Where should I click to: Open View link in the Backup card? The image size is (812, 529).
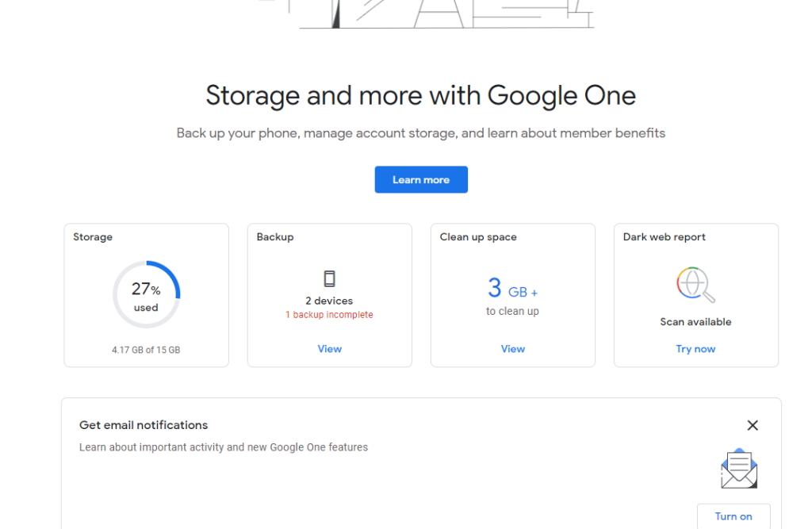[x=329, y=349]
